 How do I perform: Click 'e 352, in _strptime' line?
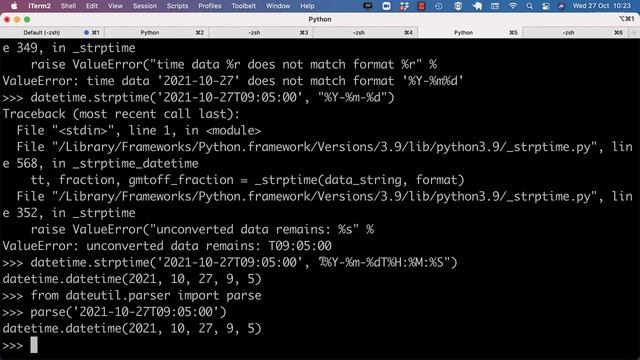click(69, 213)
